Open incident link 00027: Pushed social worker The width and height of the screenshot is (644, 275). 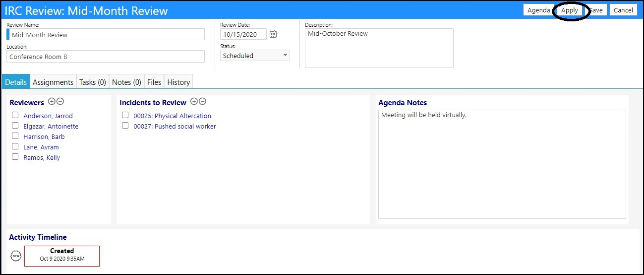click(x=175, y=126)
